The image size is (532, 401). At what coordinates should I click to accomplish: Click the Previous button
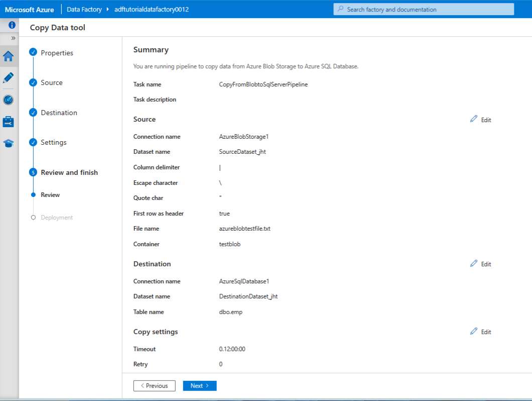pos(155,386)
